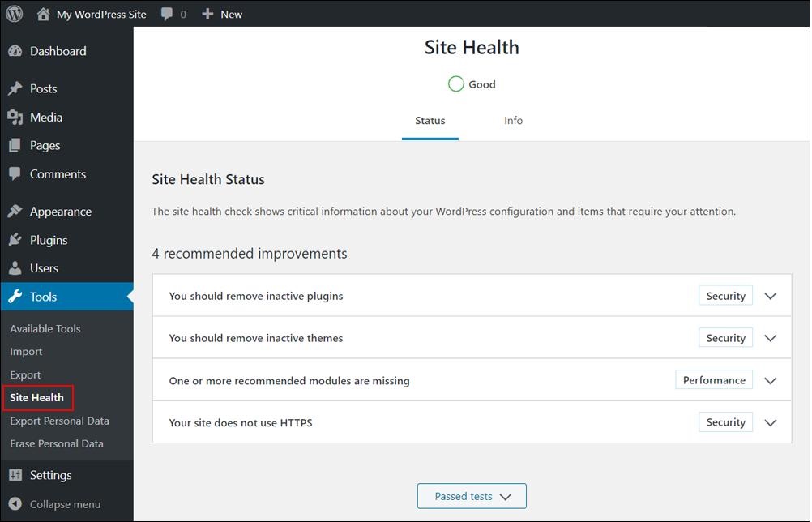Click the Posts pushpin icon
The width and height of the screenshot is (812, 522).
click(15, 88)
